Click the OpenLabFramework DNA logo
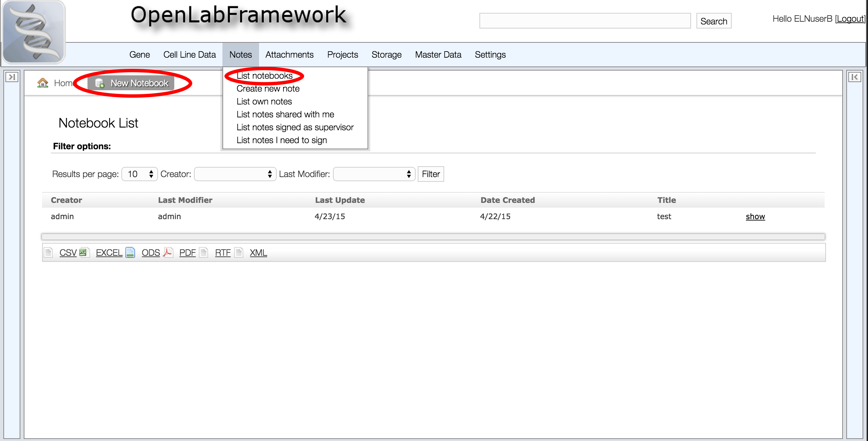Viewport: 868px width, 441px height. coord(33,32)
